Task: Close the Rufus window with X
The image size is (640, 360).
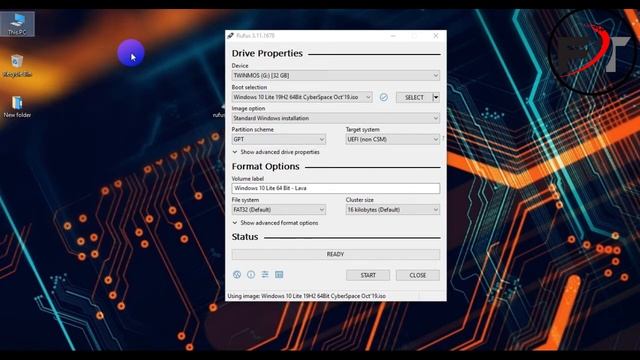Action: point(436,36)
